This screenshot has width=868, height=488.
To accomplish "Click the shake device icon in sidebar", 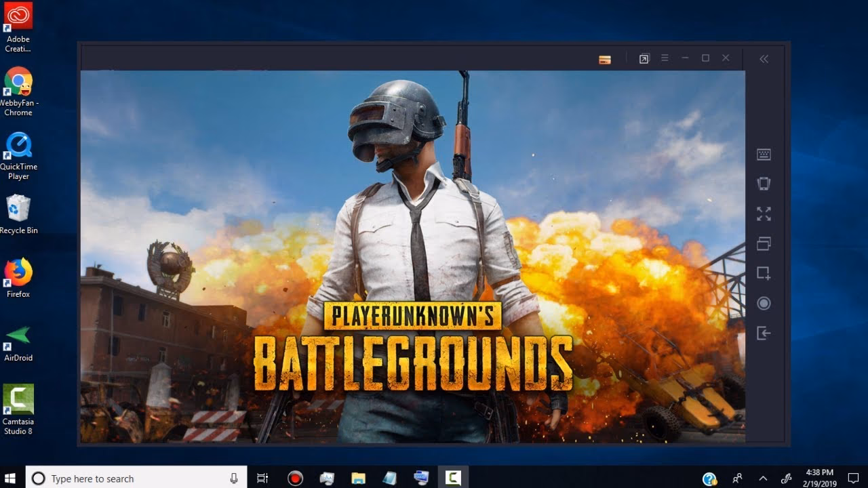I will [x=764, y=184].
